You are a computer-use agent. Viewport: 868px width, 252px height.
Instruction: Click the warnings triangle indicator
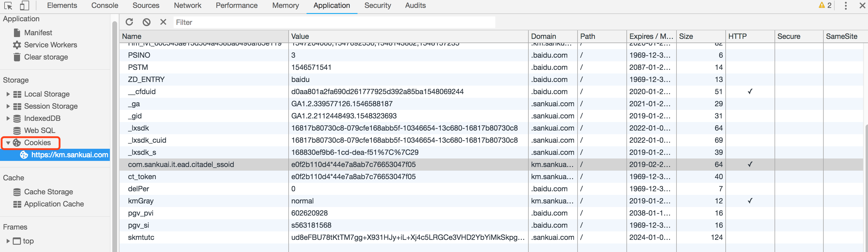pyautogui.click(x=825, y=5)
